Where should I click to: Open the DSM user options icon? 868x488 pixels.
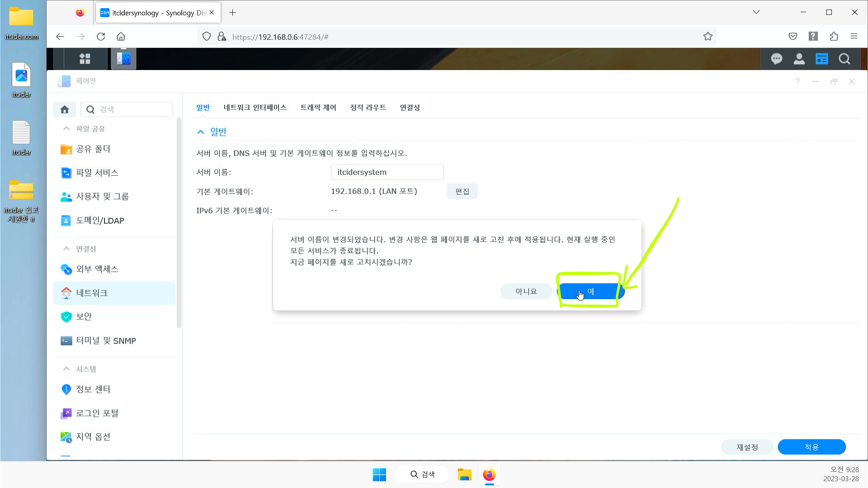coord(799,59)
